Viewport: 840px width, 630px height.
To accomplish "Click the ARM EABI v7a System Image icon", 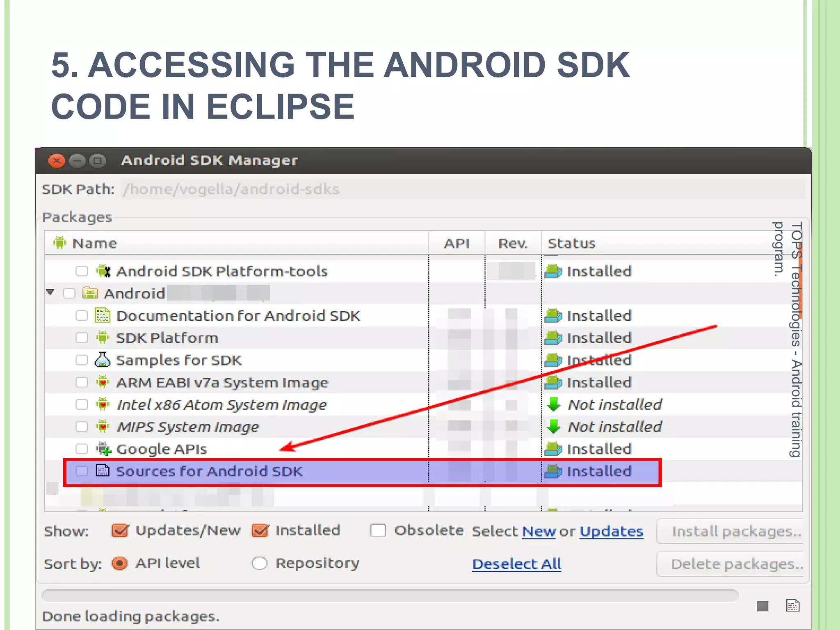I will point(103,382).
